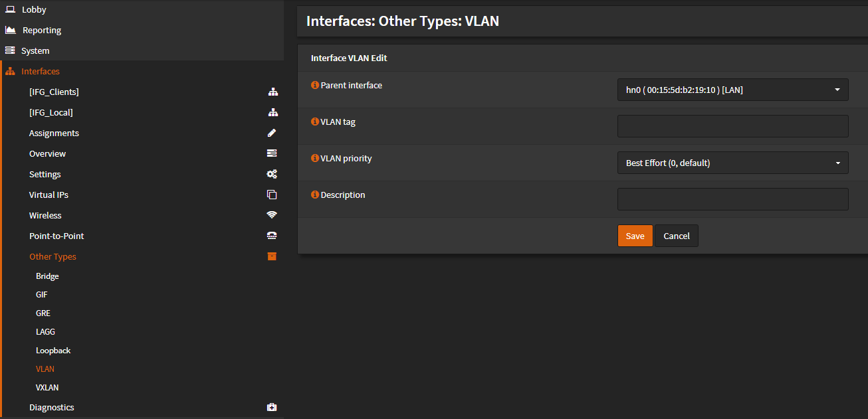
Task: Open the VLAN priority dropdown
Action: coord(732,163)
